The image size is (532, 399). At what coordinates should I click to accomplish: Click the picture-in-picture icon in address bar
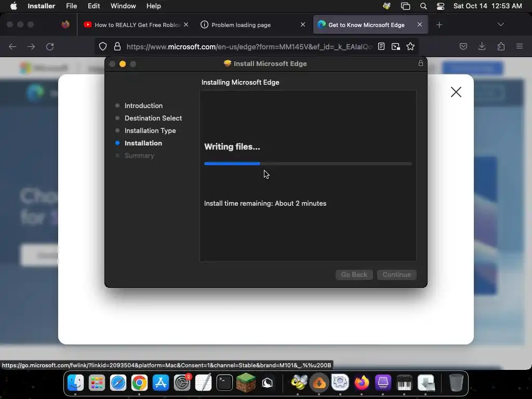point(395,46)
